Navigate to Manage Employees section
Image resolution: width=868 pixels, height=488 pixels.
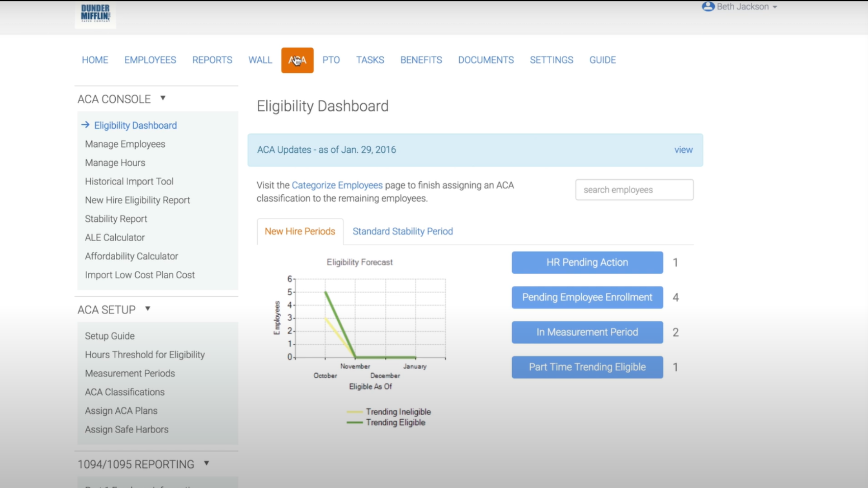[x=125, y=144]
